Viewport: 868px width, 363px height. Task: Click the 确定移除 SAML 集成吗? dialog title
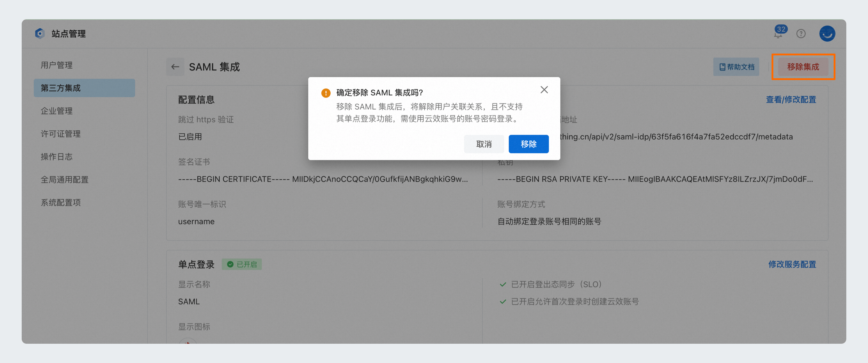(379, 93)
